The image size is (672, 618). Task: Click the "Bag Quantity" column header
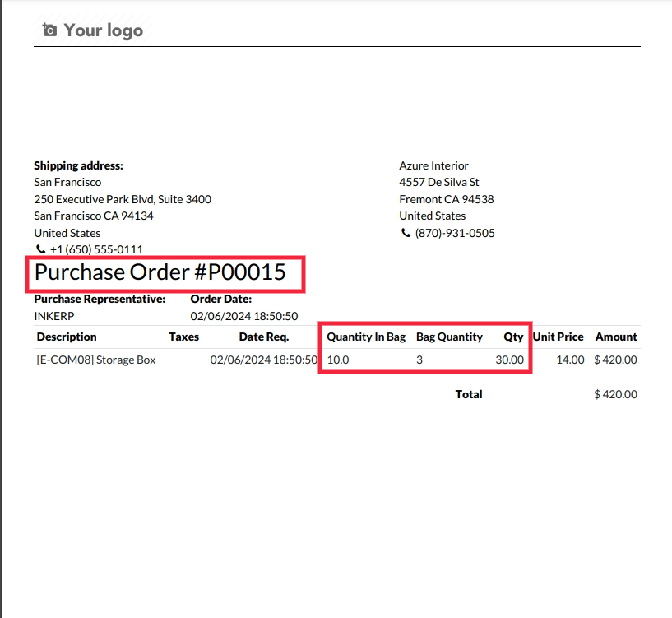pos(449,337)
